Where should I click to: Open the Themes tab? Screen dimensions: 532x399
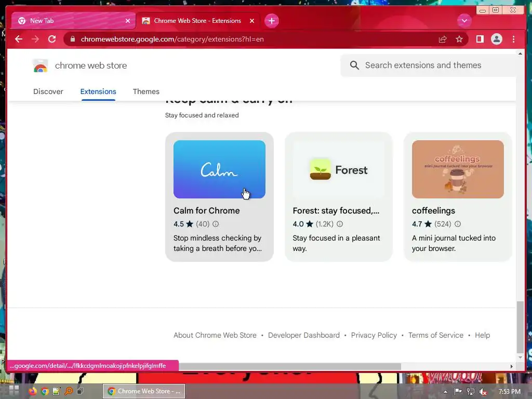[x=146, y=91]
